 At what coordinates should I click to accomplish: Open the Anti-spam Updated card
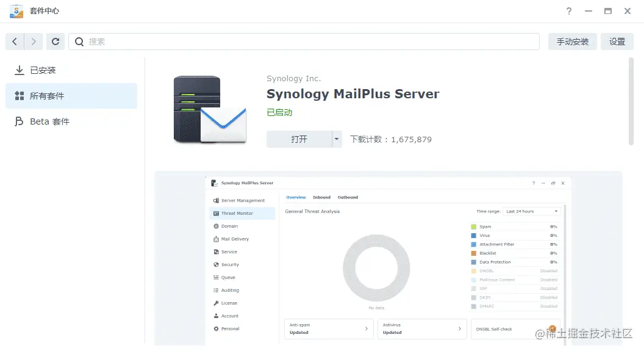tap(329, 329)
